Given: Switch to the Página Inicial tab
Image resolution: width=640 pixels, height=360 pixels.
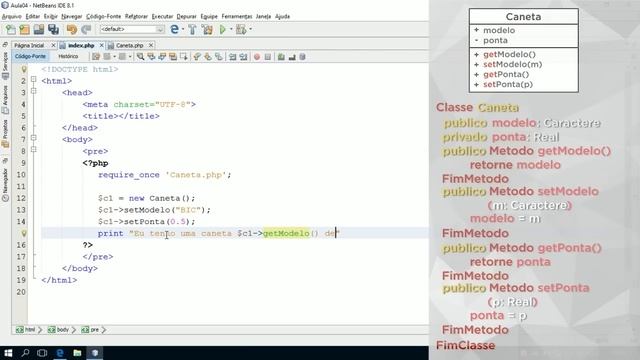Looking at the screenshot, I should coord(29,45).
